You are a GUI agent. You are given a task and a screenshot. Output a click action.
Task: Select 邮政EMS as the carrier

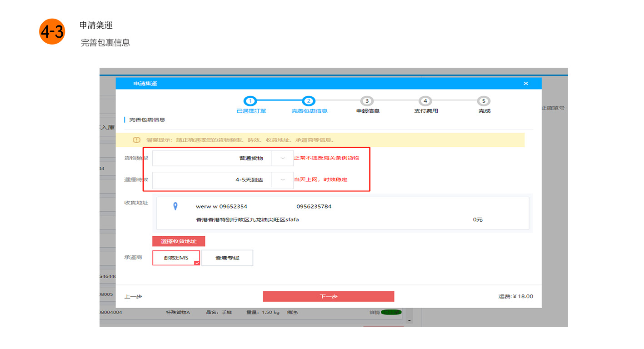coord(176,258)
